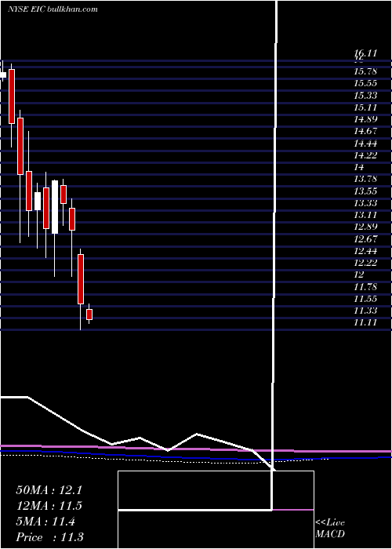Click the 14 price axis label
392x549 pixels.
359,167
